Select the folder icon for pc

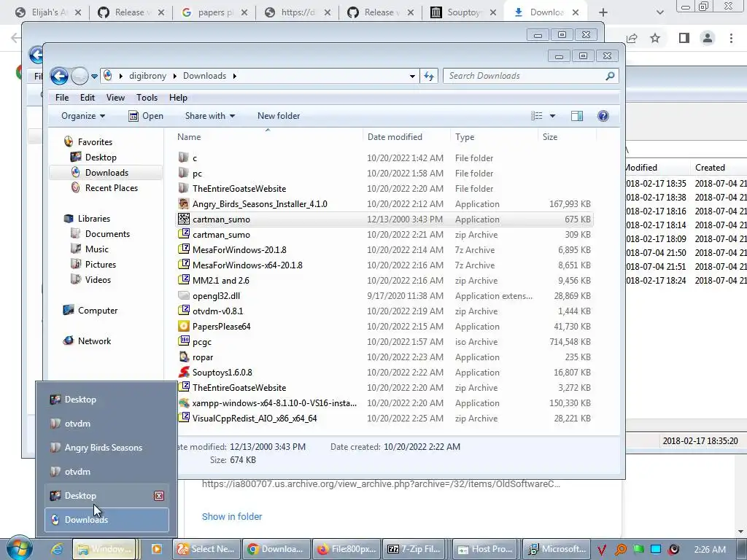[183, 173]
